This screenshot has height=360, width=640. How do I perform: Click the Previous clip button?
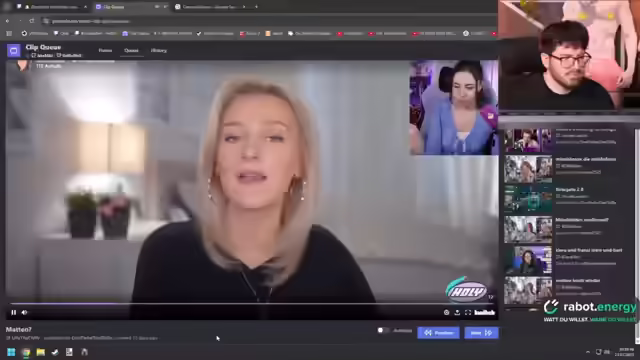pyautogui.click(x=438, y=333)
